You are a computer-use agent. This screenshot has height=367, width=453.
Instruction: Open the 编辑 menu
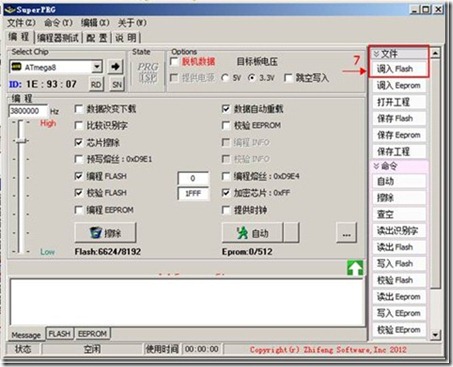pyautogui.click(x=95, y=23)
